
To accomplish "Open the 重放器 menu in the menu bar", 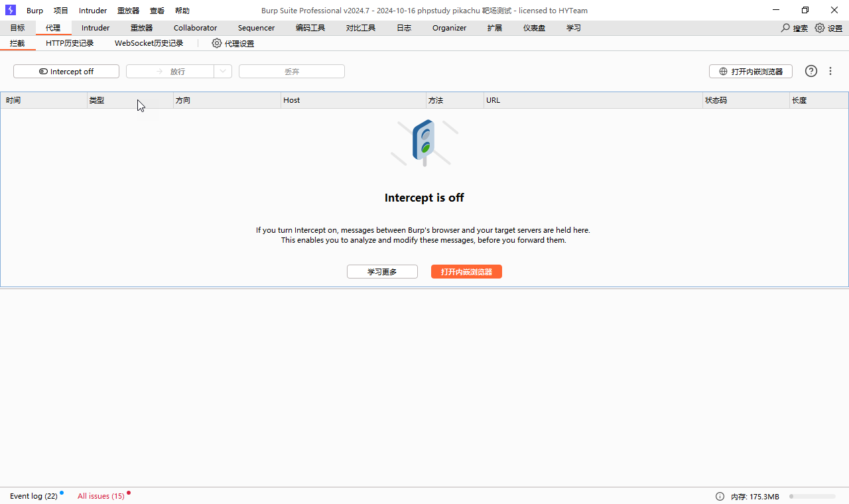I will point(129,11).
